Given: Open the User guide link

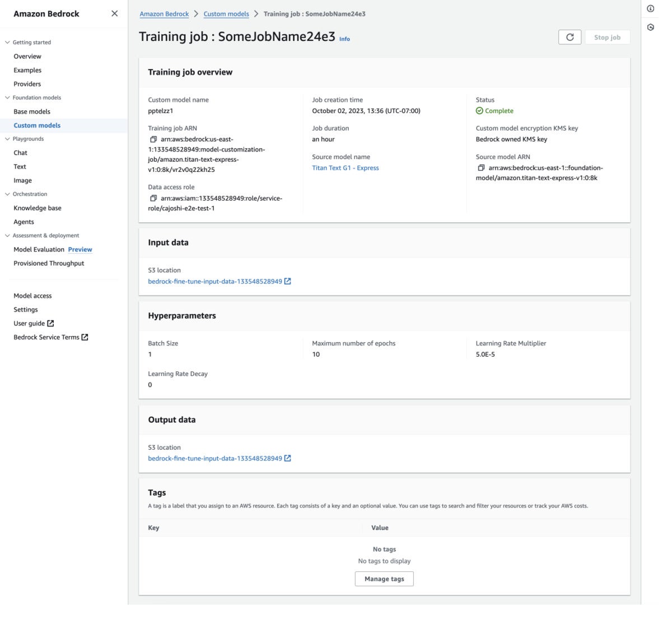Looking at the screenshot, I should click(29, 323).
